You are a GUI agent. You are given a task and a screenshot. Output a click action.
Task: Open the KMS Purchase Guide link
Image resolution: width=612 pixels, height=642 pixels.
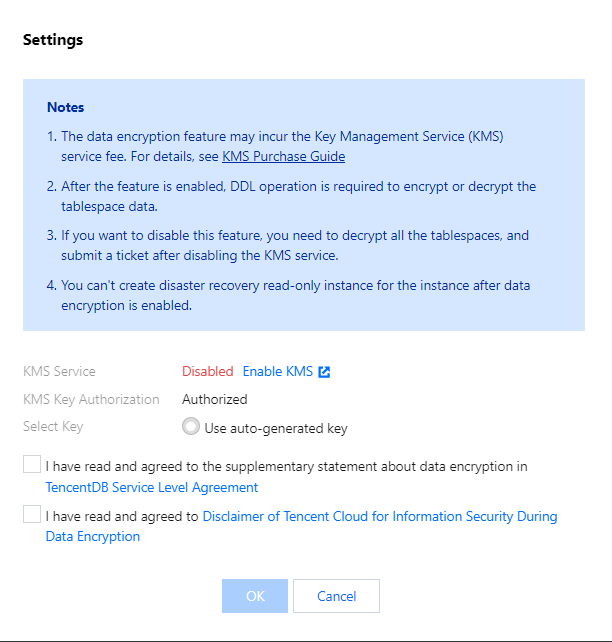coord(283,156)
